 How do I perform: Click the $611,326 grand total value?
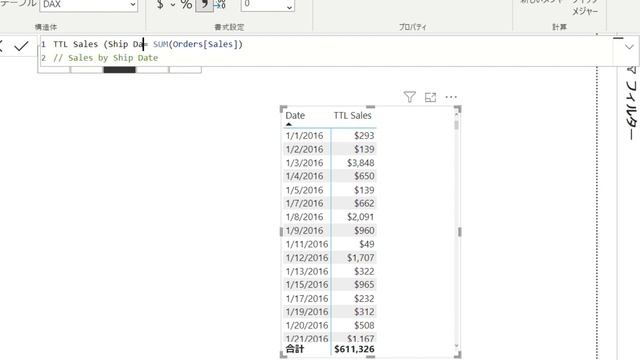[354, 349]
